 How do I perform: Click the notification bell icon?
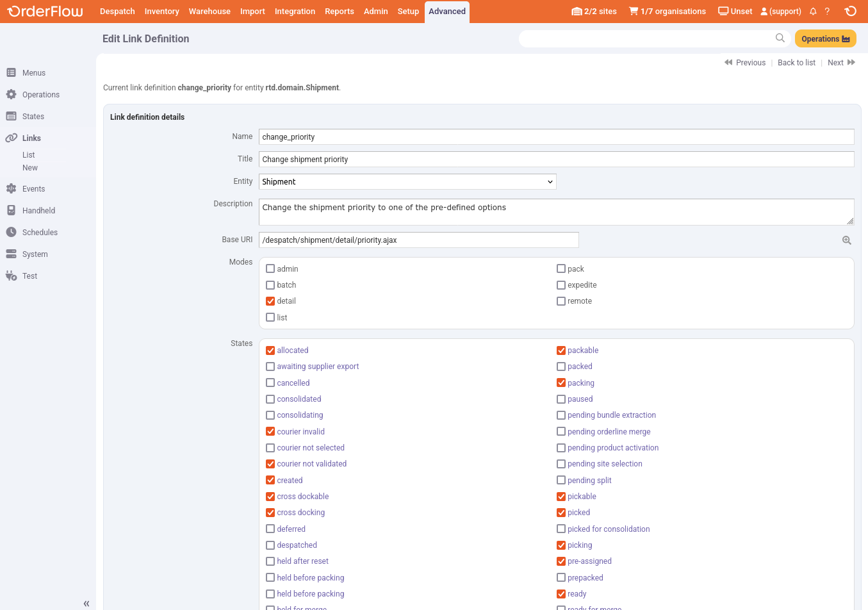813,12
